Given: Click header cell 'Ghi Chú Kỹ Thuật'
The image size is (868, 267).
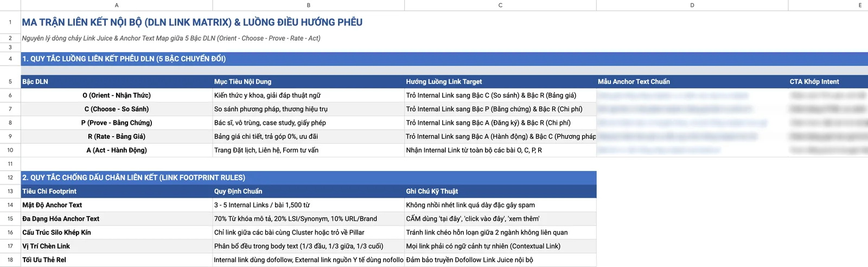Looking at the screenshot, I should pos(500,192).
